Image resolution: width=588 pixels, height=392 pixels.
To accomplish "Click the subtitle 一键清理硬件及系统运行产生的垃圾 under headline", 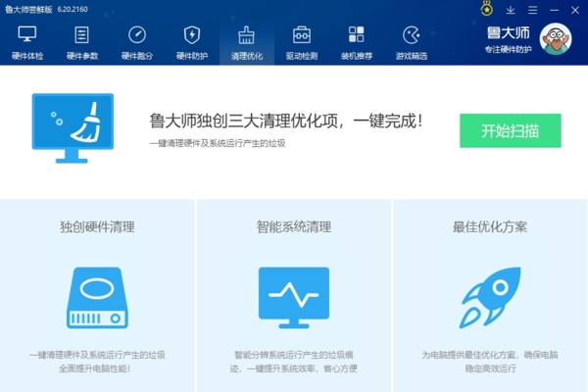I will pyautogui.click(x=218, y=143).
